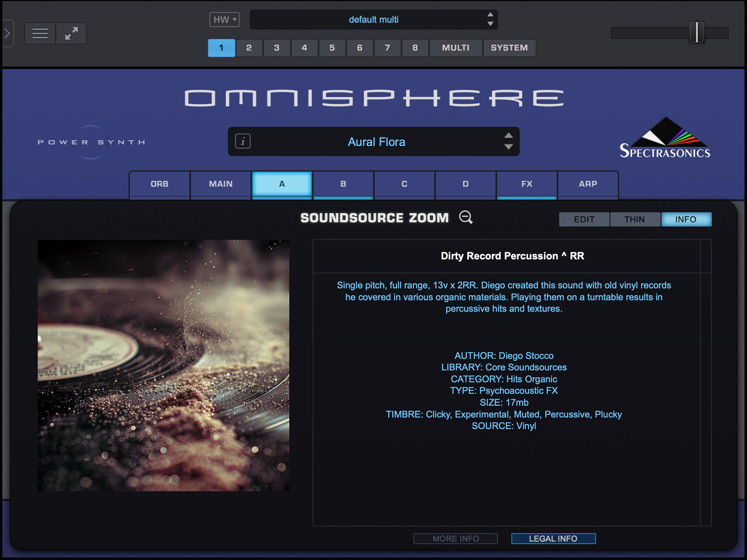This screenshot has height=560, width=747.
Task: Click the Spectrasonics logo
Action: tap(665, 138)
